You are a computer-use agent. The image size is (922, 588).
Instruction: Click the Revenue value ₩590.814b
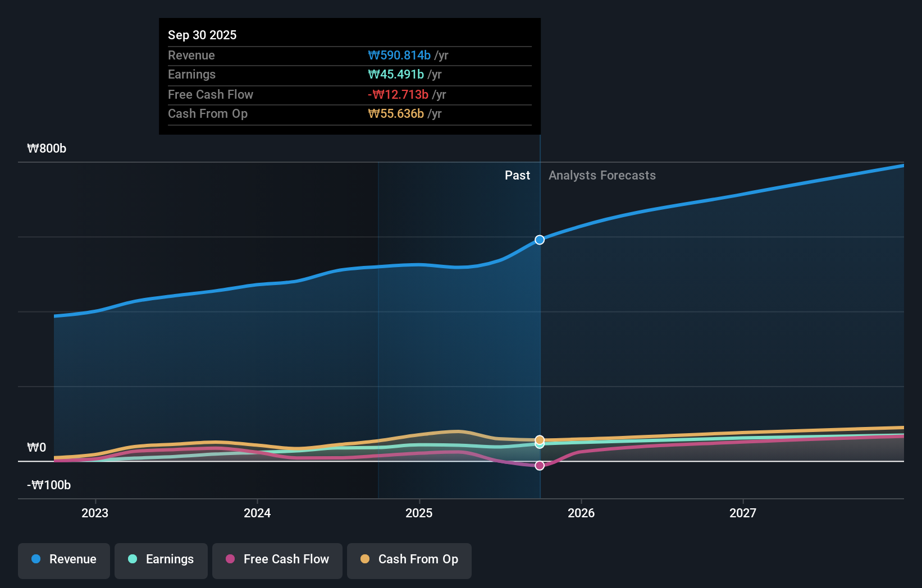pyautogui.click(x=400, y=55)
